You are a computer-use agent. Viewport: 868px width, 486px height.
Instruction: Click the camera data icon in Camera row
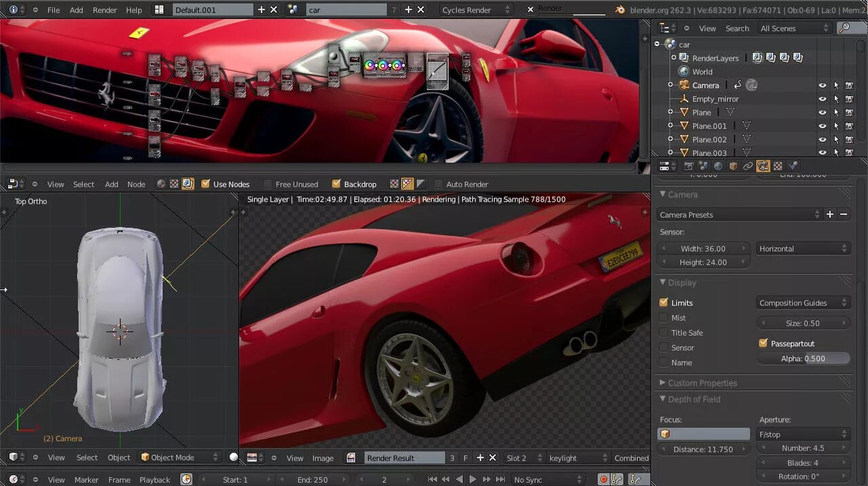752,85
